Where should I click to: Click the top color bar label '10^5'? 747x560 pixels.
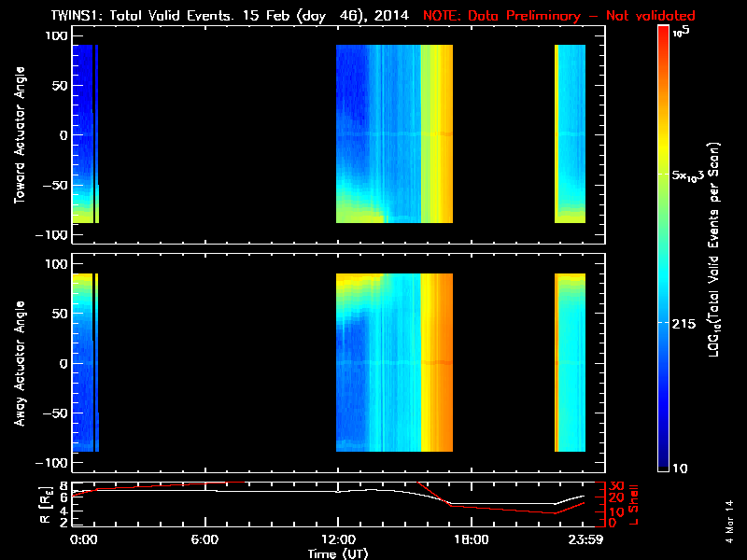point(681,32)
